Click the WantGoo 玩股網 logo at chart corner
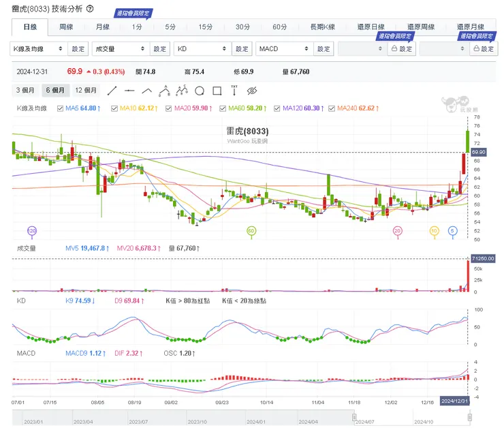The width and height of the screenshot is (504, 430). [459, 104]
